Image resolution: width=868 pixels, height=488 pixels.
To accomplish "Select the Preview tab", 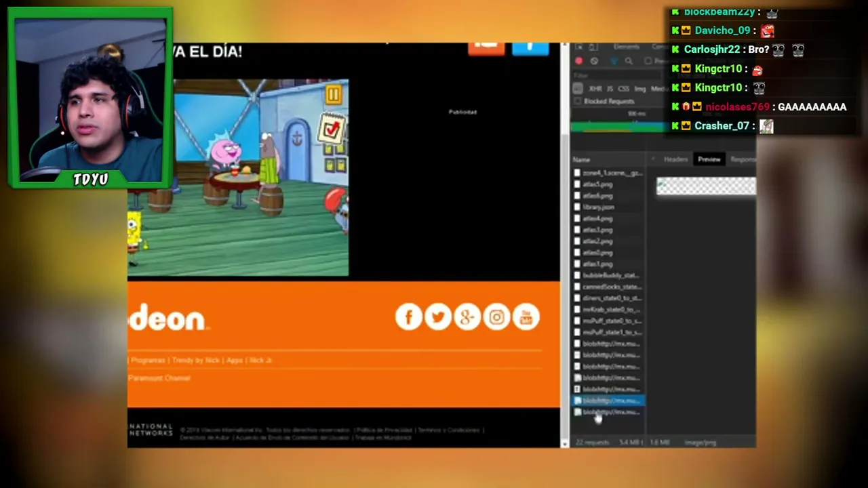I will click(x=709, y=159).
